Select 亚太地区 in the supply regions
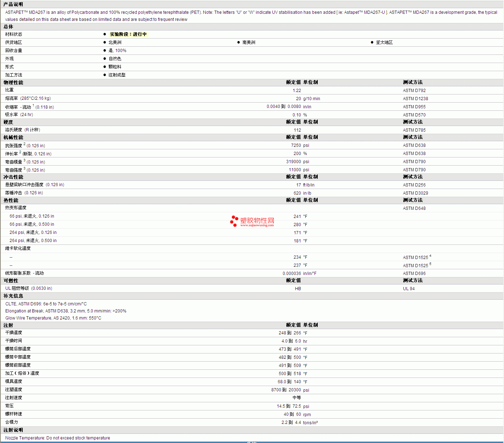The height and width of the screenshot is (443, 504). point(384,42)
